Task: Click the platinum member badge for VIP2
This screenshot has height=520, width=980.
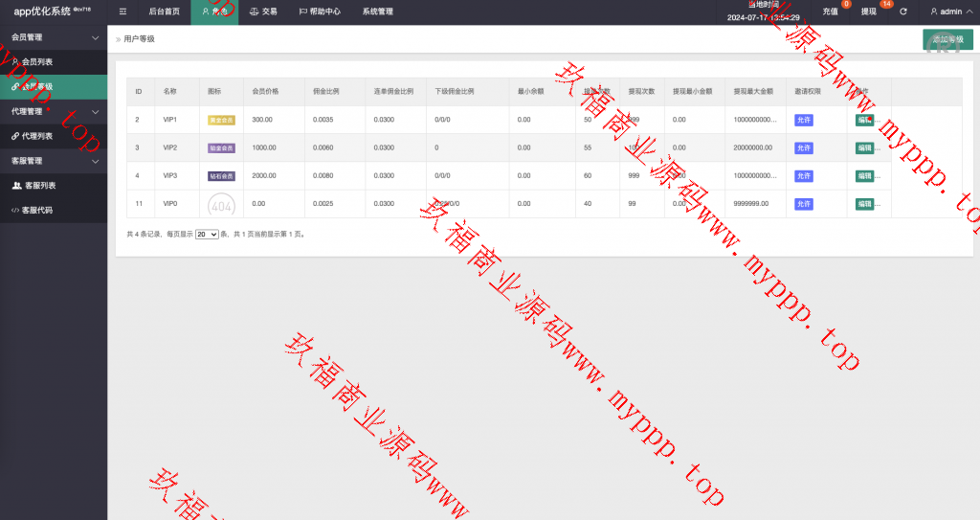Action: coord(221,148)
